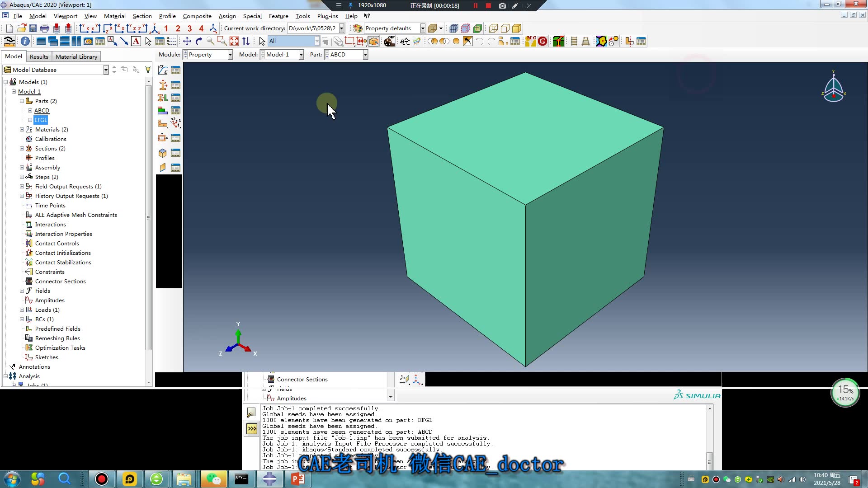Viewport: 868px width, 488px height.
Task: Click the Save Model Database icon
Action: pos(33,28)
